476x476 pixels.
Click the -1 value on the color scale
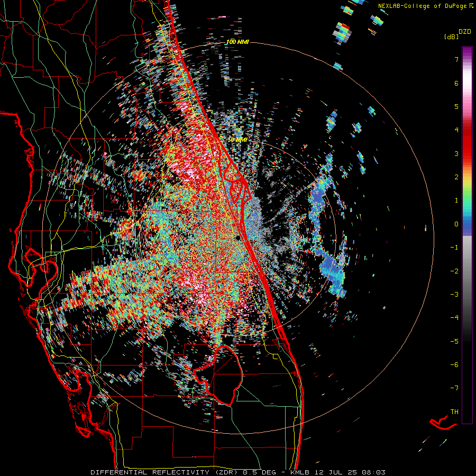pyautogui.click(x=454, y=247)
